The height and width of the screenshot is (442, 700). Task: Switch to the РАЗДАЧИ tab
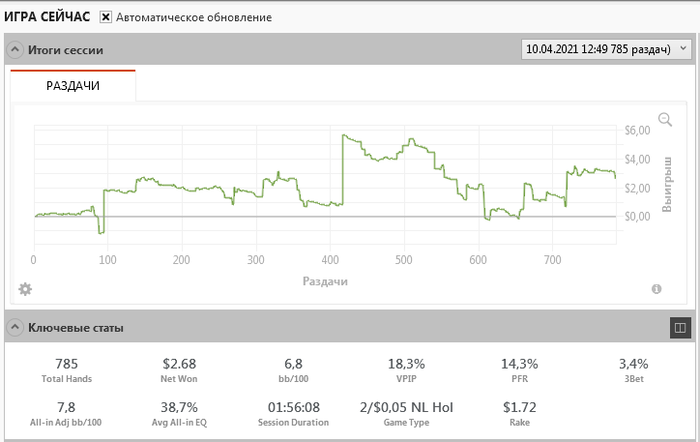point(73,86)
